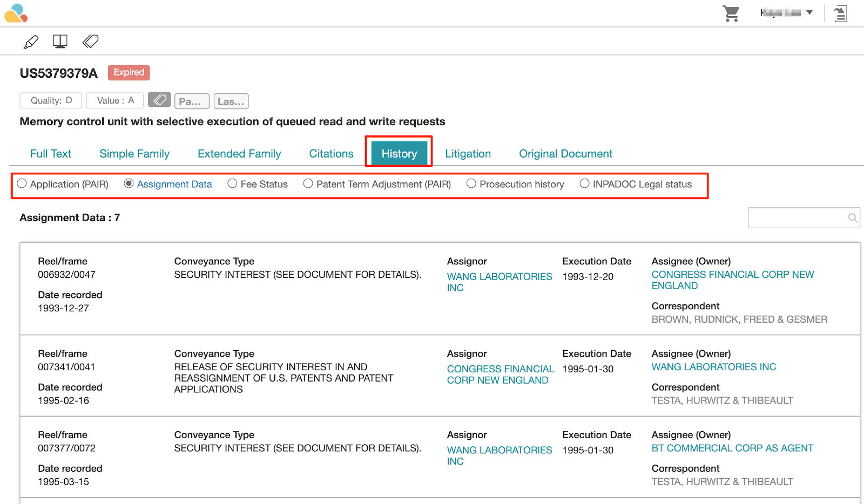Click the truncated Las... label button

tap(231, 101)
